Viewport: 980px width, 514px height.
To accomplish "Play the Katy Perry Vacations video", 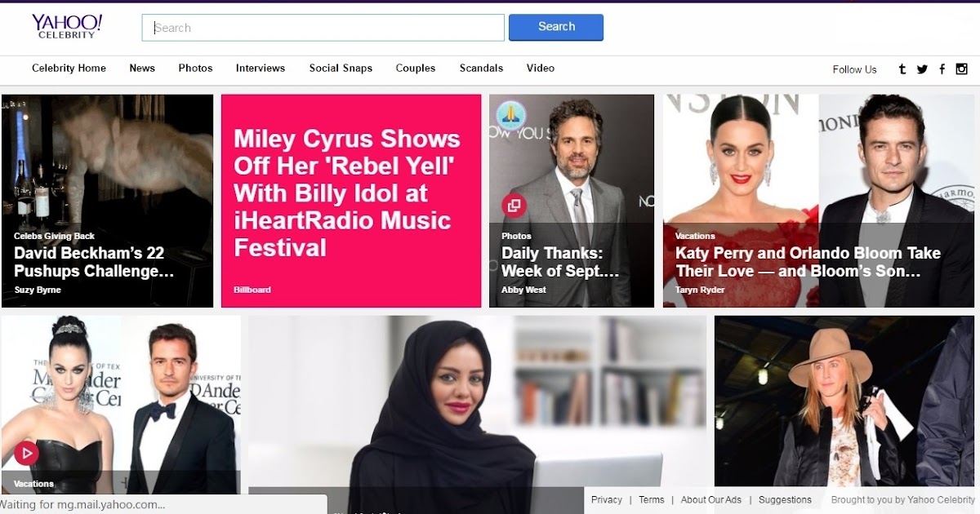I will pos(25,453).
